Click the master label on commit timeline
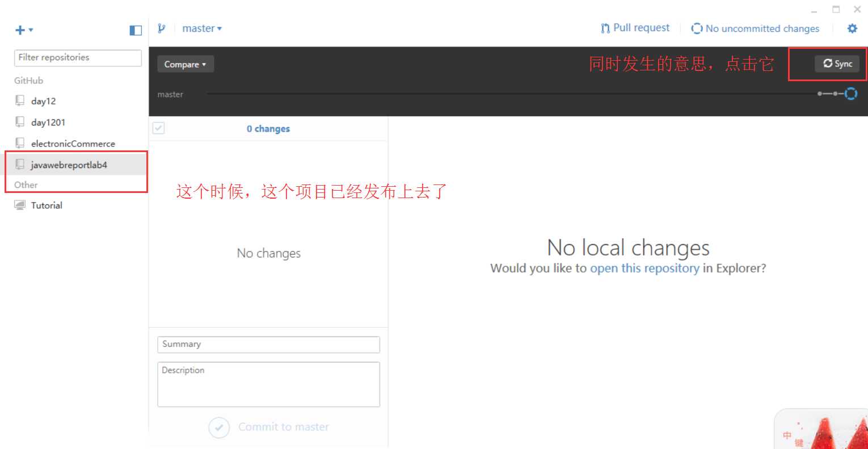 coord(170,94)
